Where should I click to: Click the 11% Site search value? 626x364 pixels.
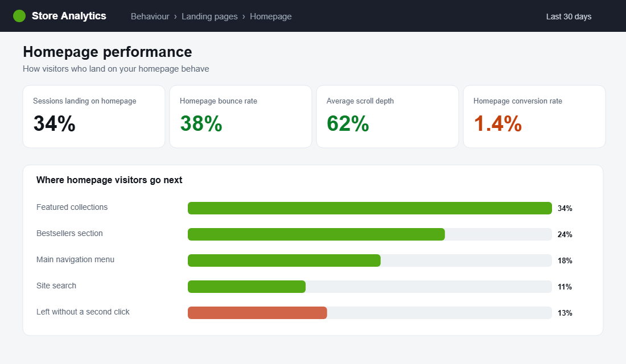[565, 287]
